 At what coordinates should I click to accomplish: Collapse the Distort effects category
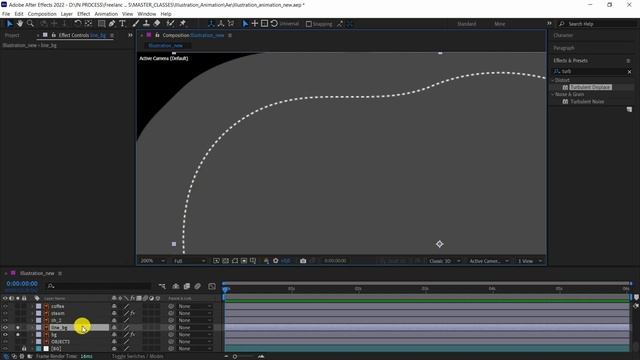(553, 80)
